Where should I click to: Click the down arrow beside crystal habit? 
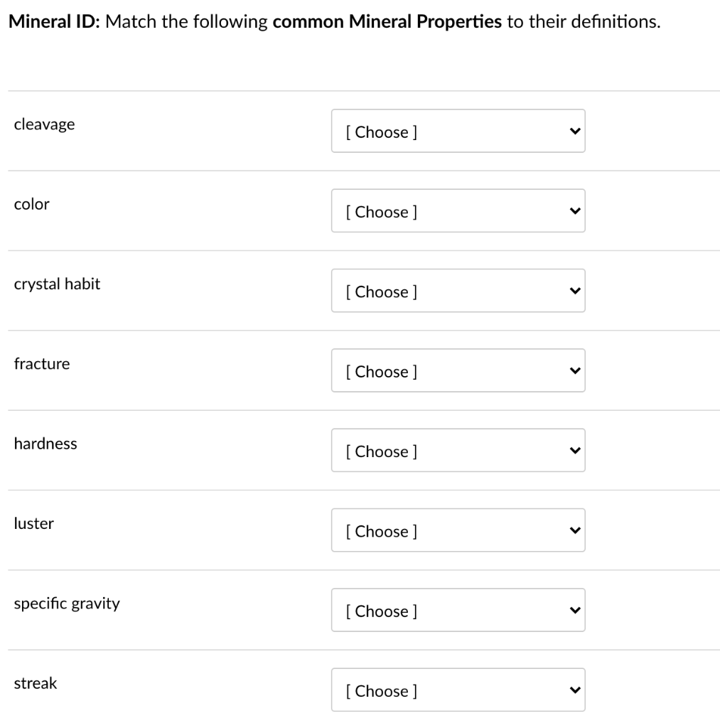pyautogui.click(x=575, y=291)
